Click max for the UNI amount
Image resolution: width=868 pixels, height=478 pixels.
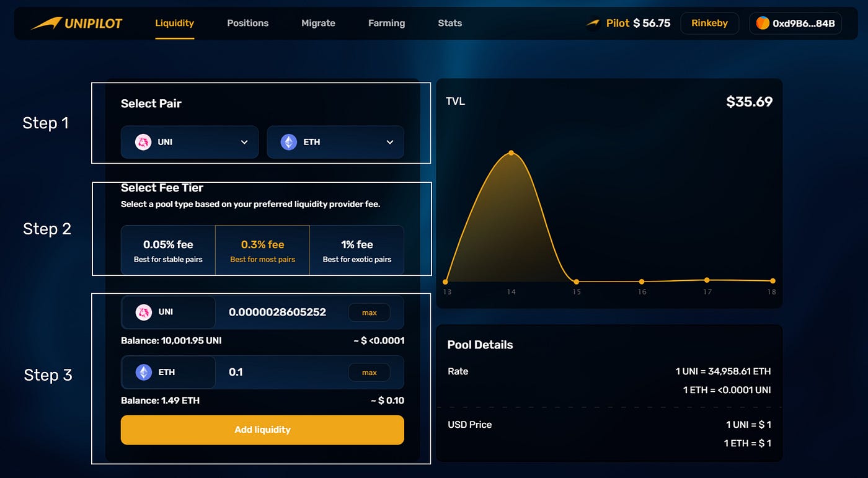click(x=370, y=312)
